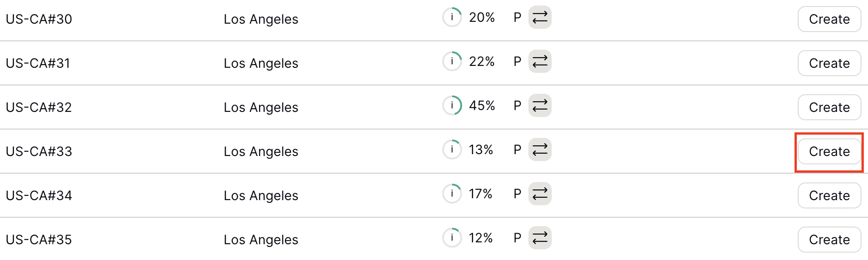Viewport: 868px width, 260px height.
Task: Click the swap arrows icon for US-CA#32
Action: [x=540, y=105]
